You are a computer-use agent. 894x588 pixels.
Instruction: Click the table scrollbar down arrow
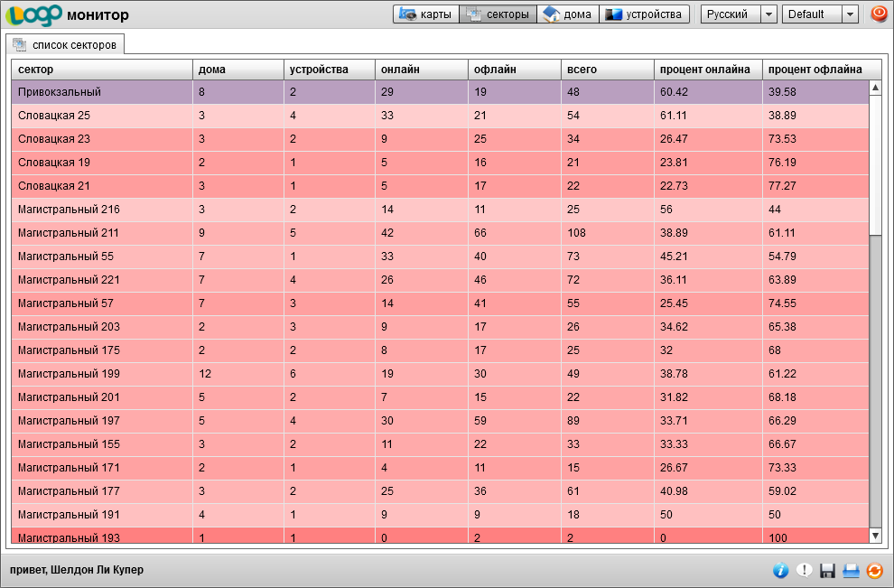click(874, 536)
